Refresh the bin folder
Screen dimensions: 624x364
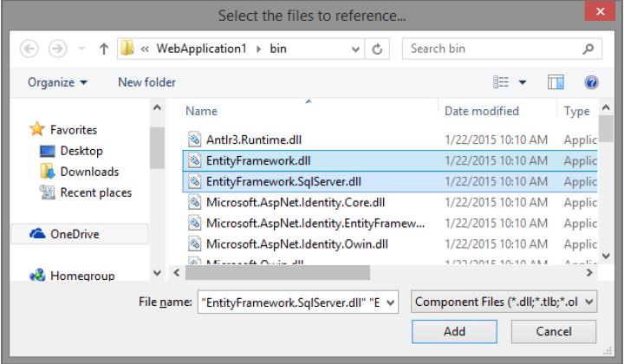[377, 49]
